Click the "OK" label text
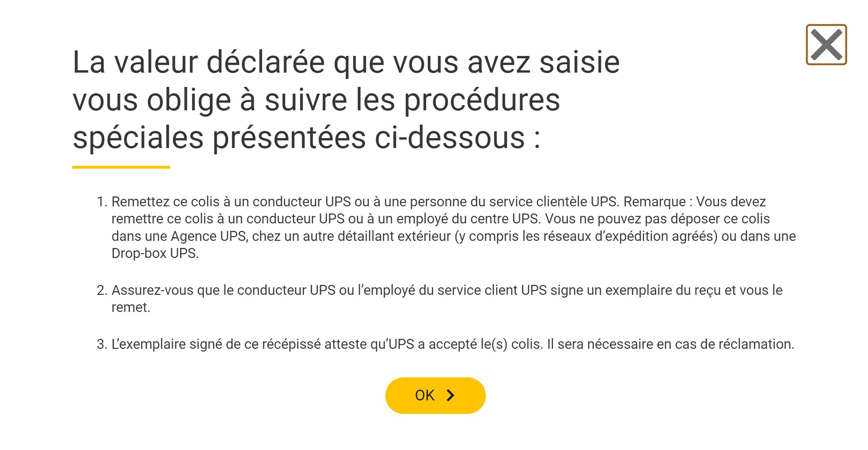Image resolution: width=868 pixels, height=450 pixels. tap(425, 395)
